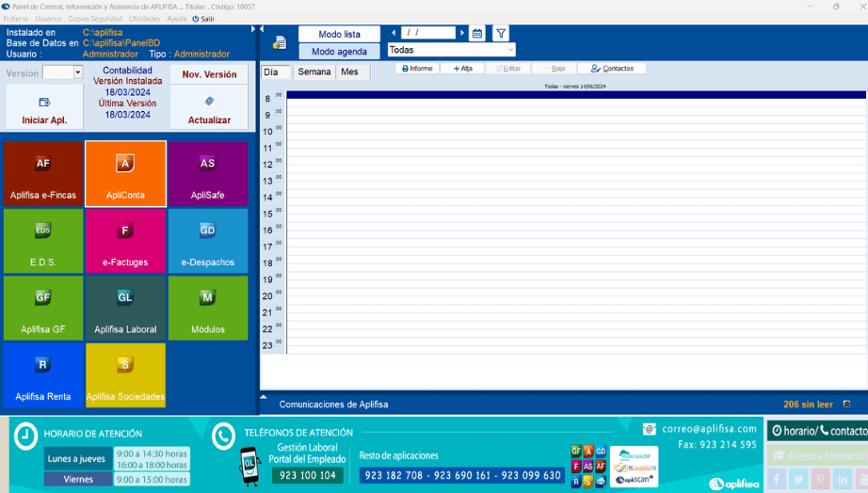The width and height of the screenshot is (868, 493).
Task: Open the Aplifisa Laboral tile
Action: pyautogui.click(x=125, y=308)
